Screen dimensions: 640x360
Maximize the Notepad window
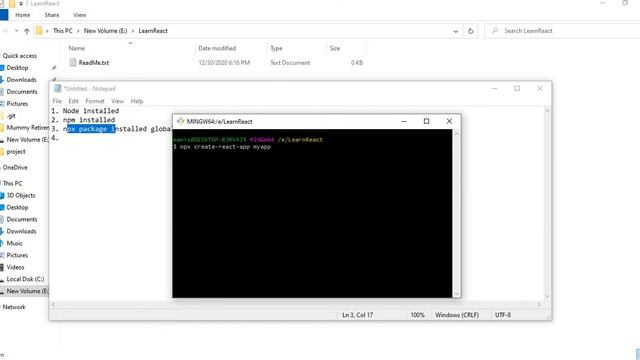coord(517,88)
